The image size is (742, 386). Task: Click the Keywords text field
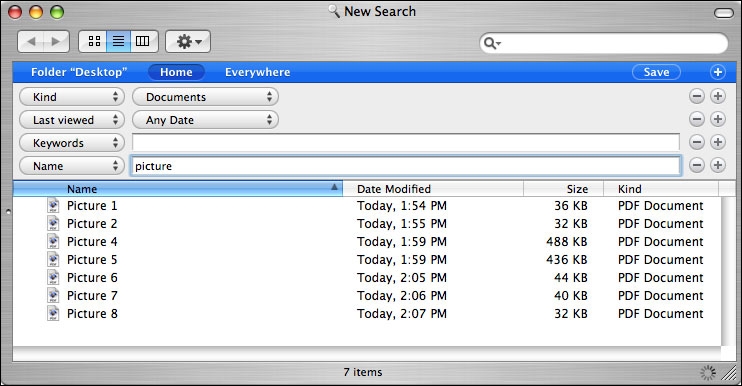click(406, 142)
